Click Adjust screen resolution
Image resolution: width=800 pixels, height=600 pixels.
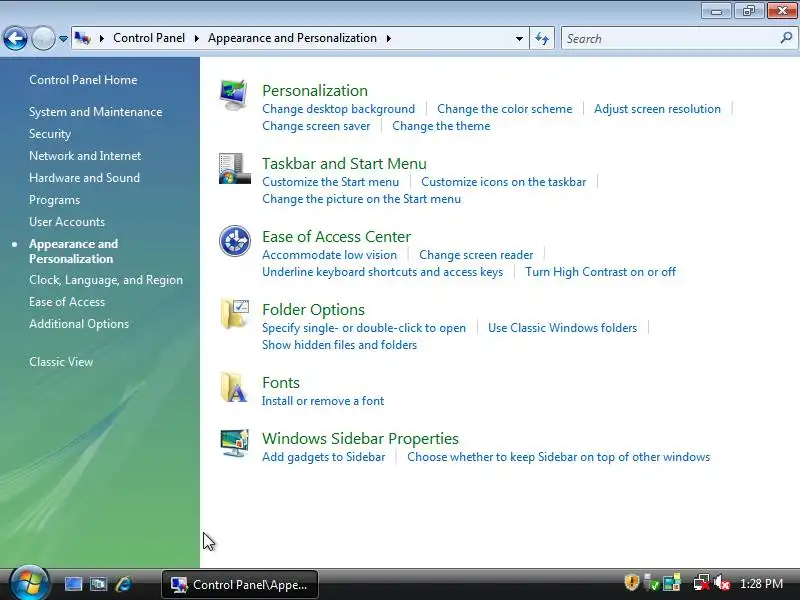657,109
